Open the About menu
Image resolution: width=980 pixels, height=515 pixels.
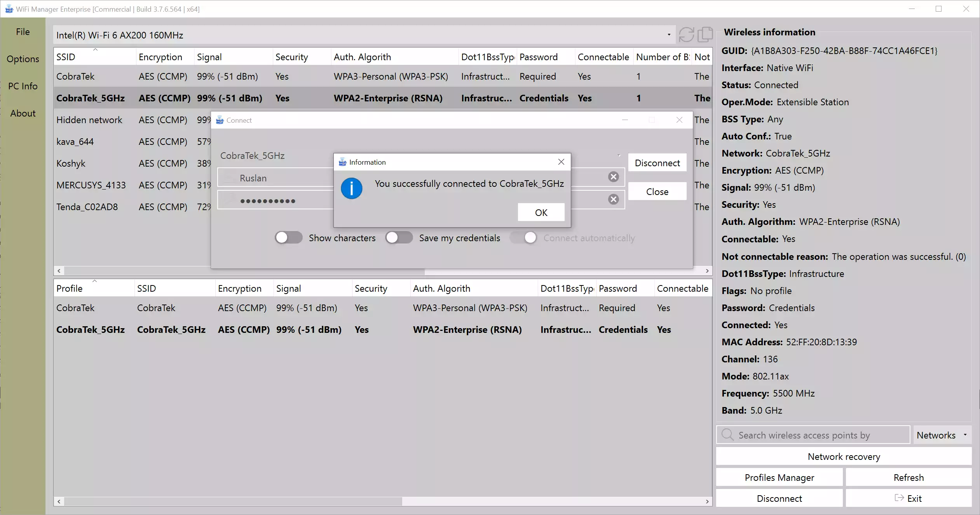coord(23,113)
